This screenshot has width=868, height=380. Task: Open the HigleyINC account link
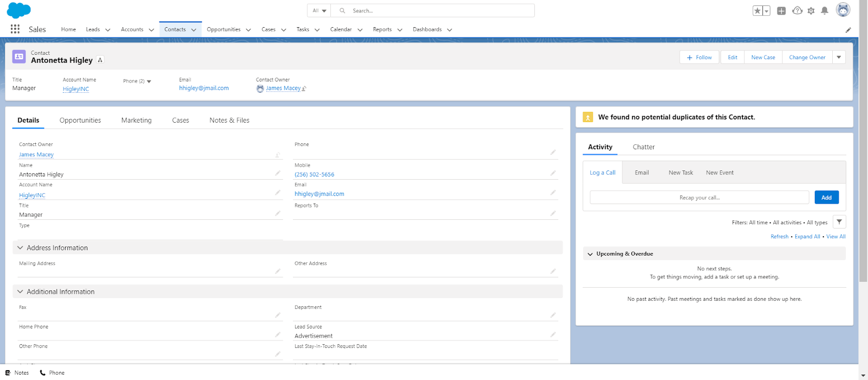[76, 89]
